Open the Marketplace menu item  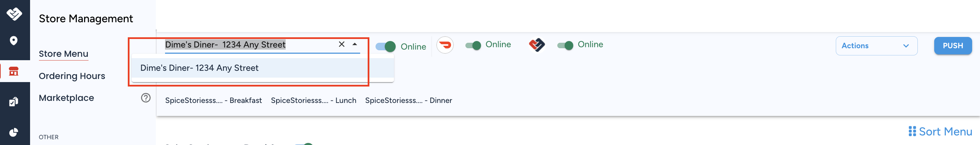click(x=66, y=98)
